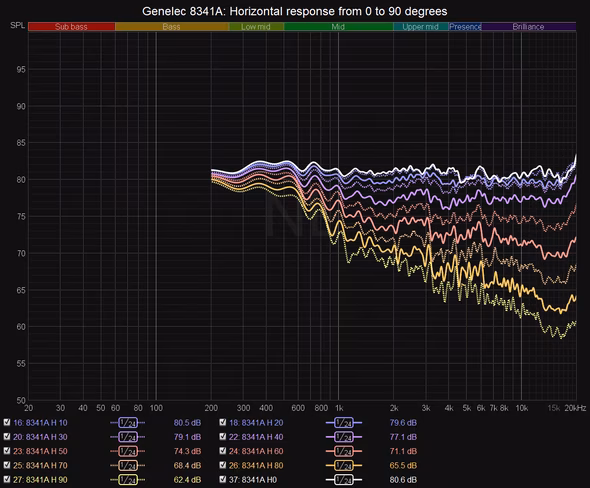Select the 23: 8341A H 50 trace label
The width and height of the screenshot is (590, 488).
[40, 452]
